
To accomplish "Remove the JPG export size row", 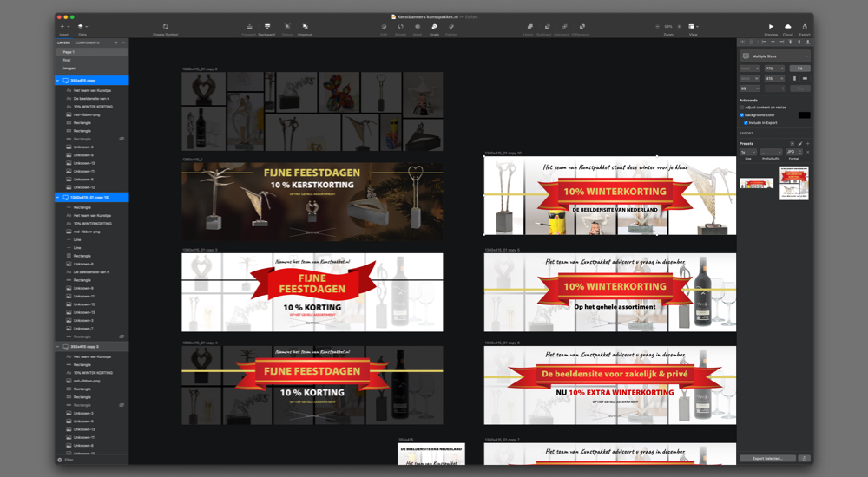I will (807, 152).
